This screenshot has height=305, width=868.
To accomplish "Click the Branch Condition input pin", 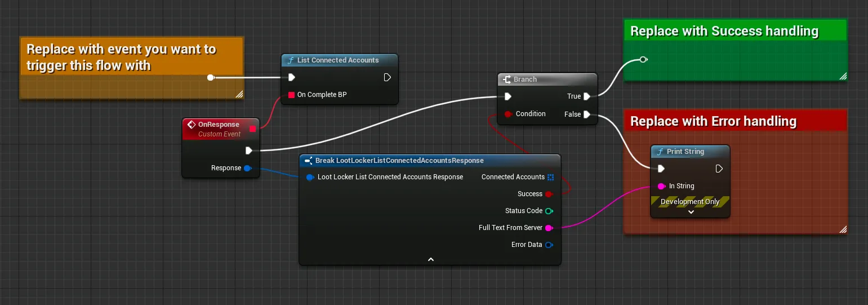I will tap(508, 114).
